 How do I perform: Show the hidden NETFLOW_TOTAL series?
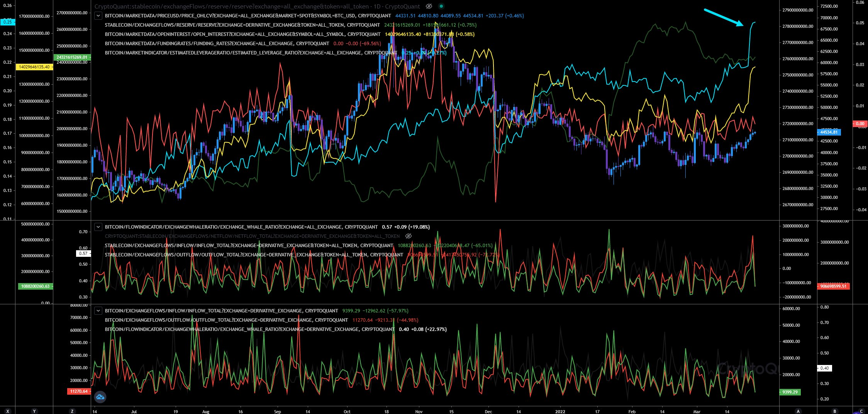coord(409,236)
